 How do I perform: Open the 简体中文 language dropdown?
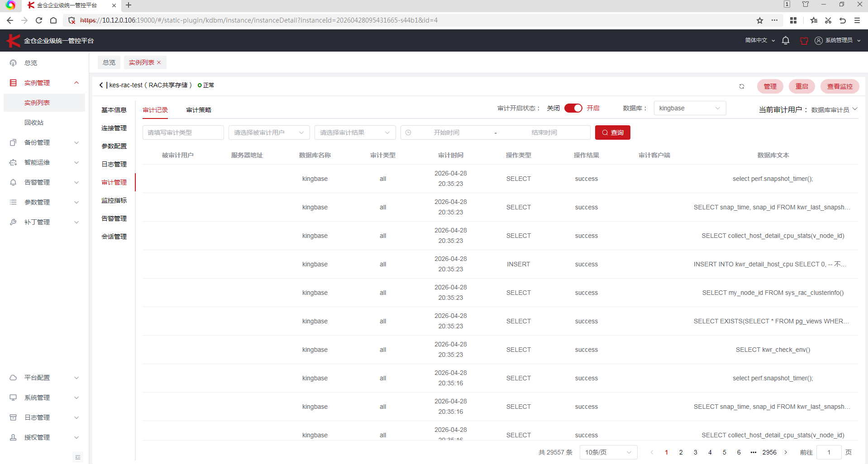[x=760, y=40]
